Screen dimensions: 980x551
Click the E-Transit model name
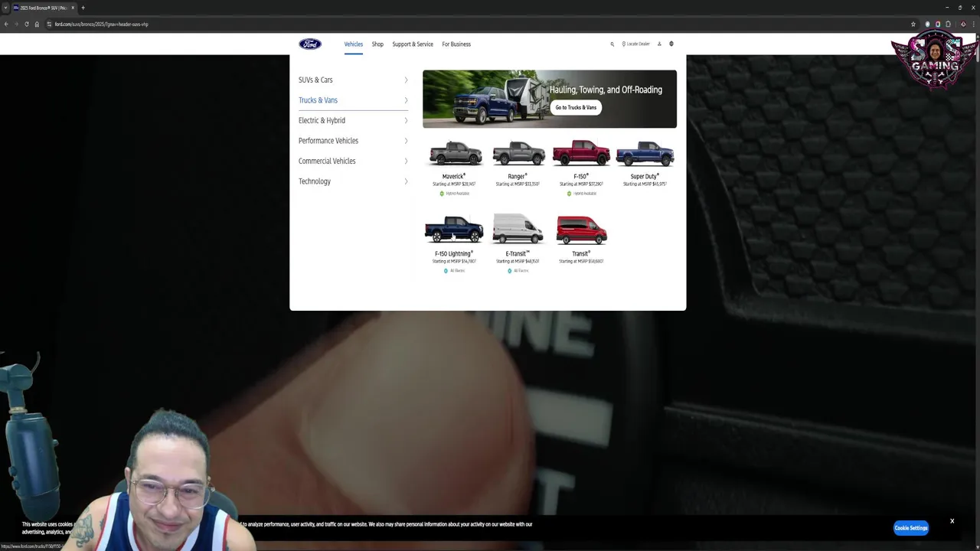518,253
